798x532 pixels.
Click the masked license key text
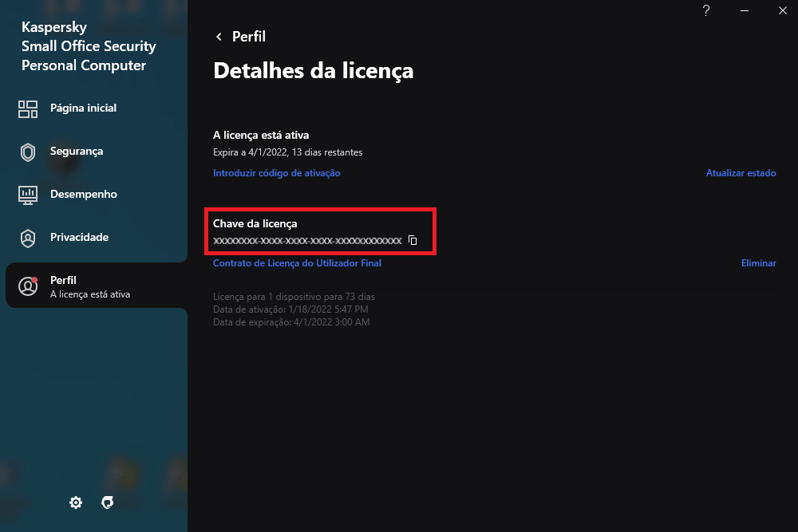(x=307, y=240)
